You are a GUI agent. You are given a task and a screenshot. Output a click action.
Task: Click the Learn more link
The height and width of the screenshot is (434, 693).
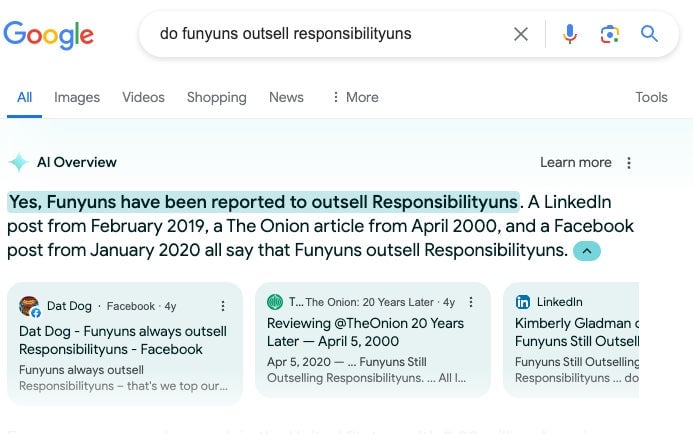(x=575, y=162)
